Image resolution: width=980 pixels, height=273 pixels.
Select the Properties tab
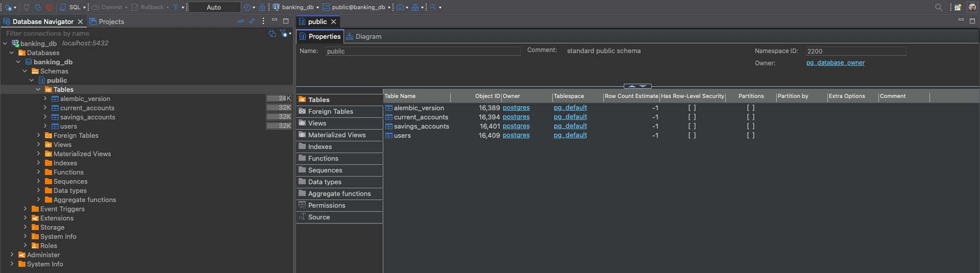click(x=320, y=36)
